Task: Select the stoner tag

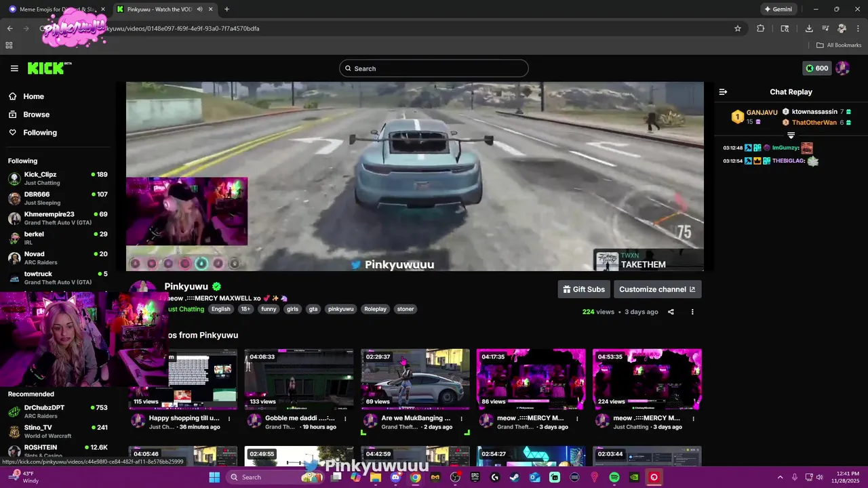Action: [x=406, y=309]
